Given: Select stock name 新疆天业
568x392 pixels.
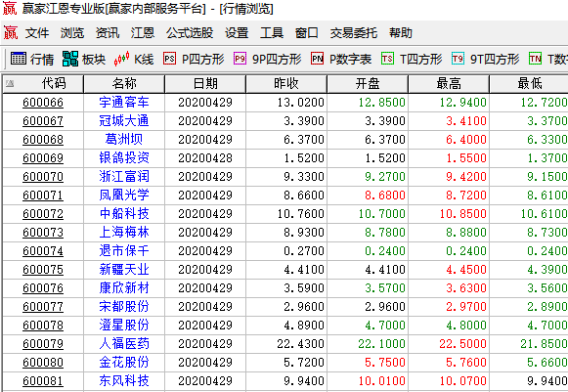Looking at the screenshot, I should coord(124,270).
